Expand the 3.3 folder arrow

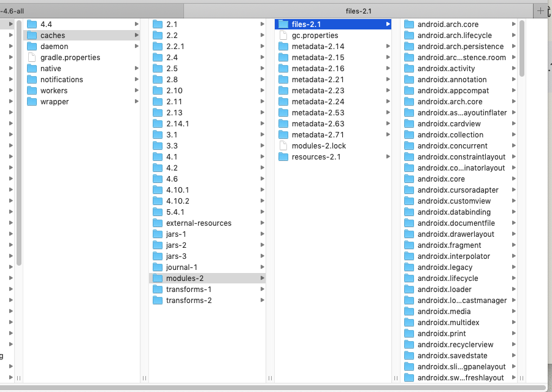[263, 145]
